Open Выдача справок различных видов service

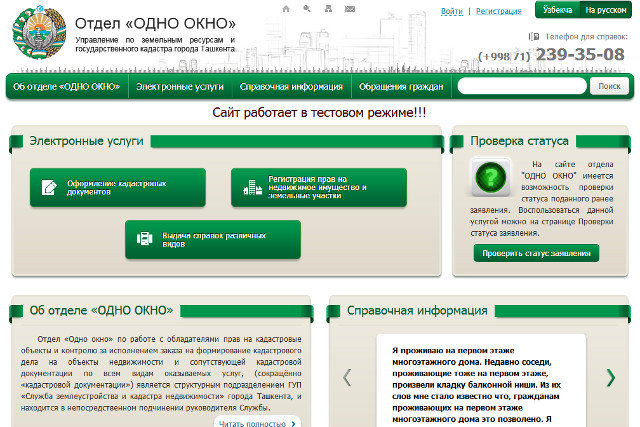coord(214,239)
